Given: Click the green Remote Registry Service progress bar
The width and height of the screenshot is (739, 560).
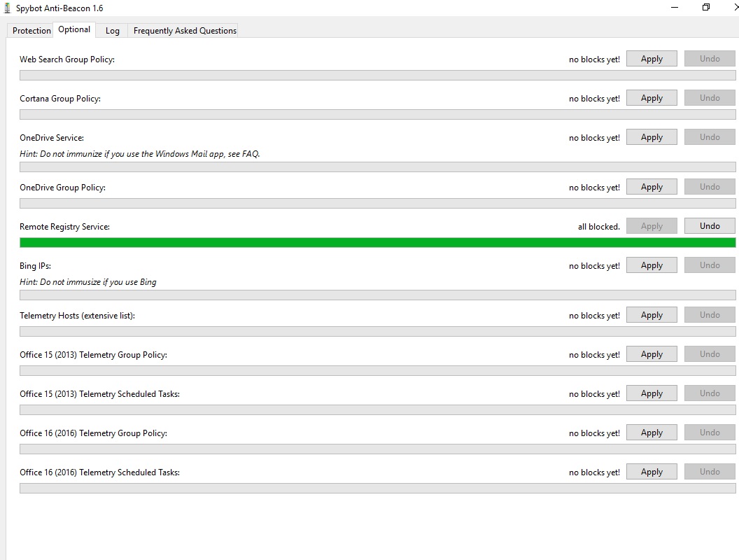Looking at the screenshot, I should (x=377, y=243).
